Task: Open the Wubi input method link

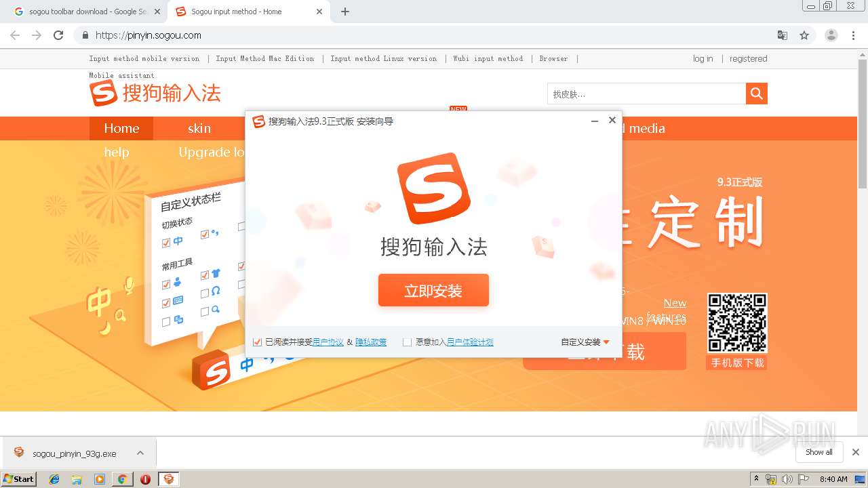Action: point(488,58)
